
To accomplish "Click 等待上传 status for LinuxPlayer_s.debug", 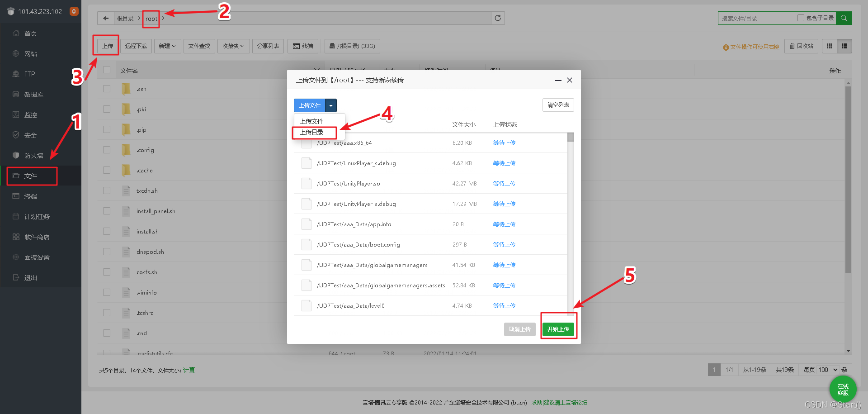I will [x=504, y=163].
